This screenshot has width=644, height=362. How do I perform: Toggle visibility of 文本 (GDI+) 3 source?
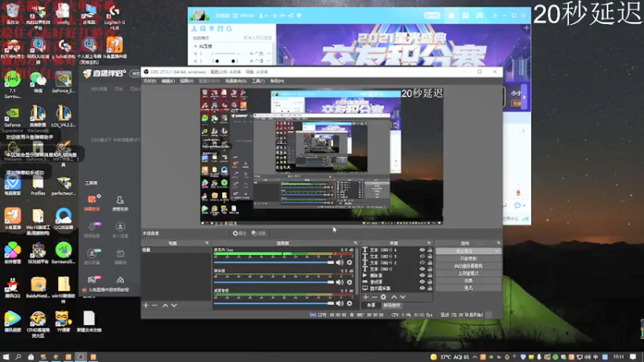[x=422, y=256]
